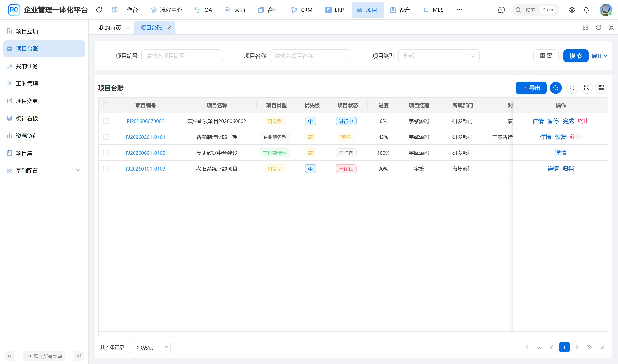Open 流程中心 in top navigation
Screen dimensions: 618x364
click(166, 10)
